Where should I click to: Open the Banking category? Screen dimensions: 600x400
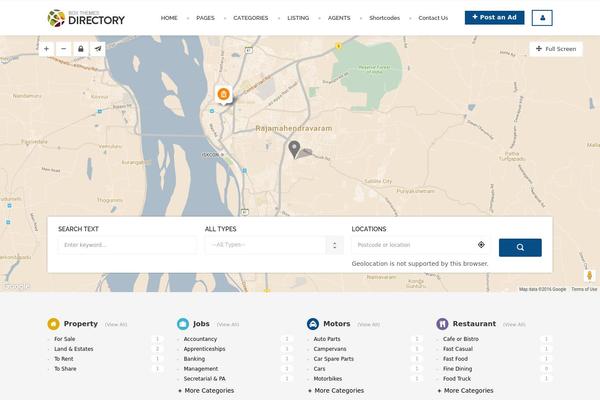pos(194,359)
